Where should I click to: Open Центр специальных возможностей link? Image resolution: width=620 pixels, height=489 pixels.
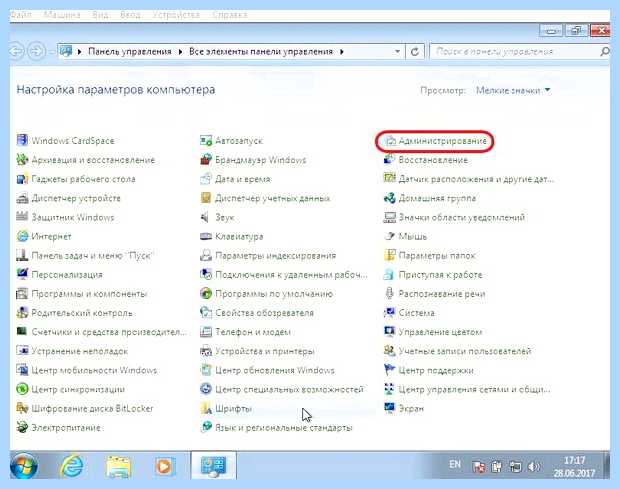289,389
